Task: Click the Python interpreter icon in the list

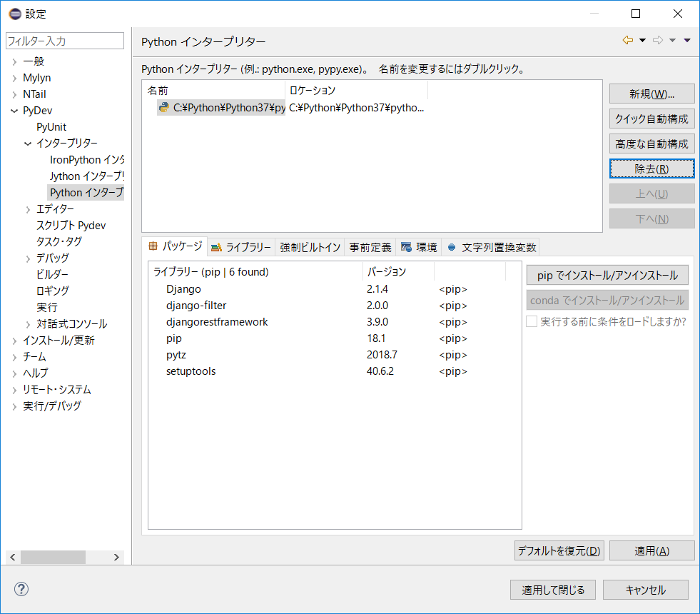Action: tap(164, 107)
